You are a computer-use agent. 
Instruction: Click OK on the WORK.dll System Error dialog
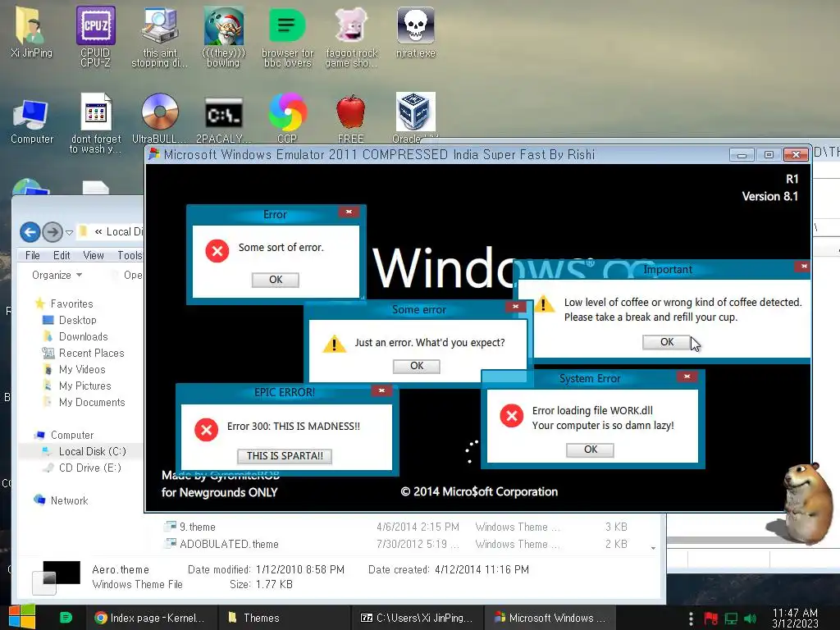click(591, 450)
